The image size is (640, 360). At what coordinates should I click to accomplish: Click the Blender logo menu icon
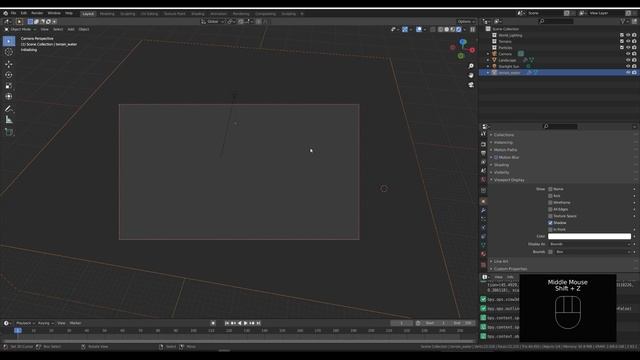click(5, 13)
